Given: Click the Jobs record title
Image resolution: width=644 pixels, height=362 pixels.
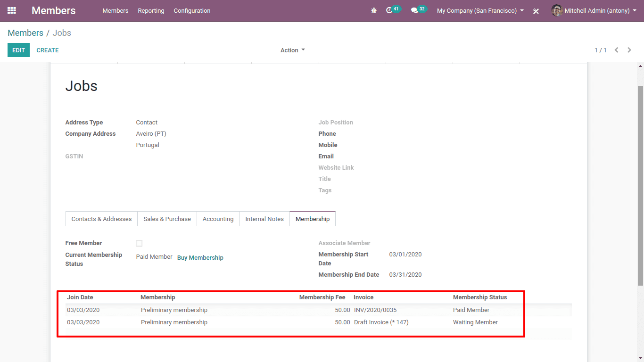Looking at the screenshot, I should click(82, 86).
